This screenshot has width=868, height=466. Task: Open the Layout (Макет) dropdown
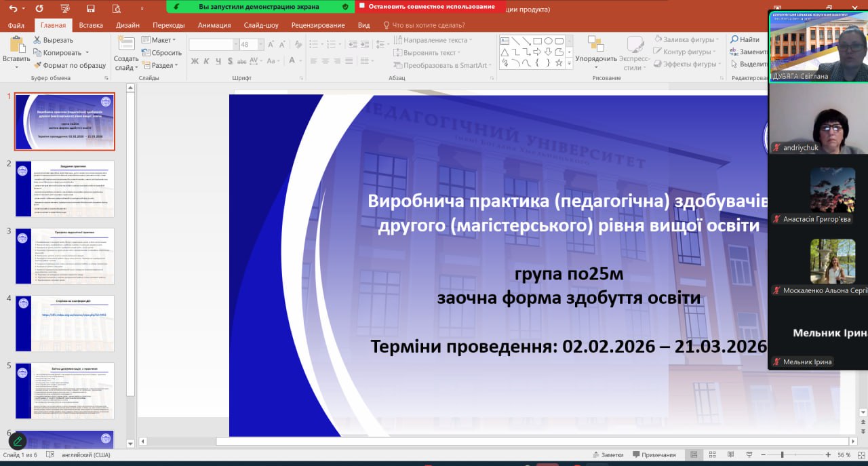(x=160, y=40)
